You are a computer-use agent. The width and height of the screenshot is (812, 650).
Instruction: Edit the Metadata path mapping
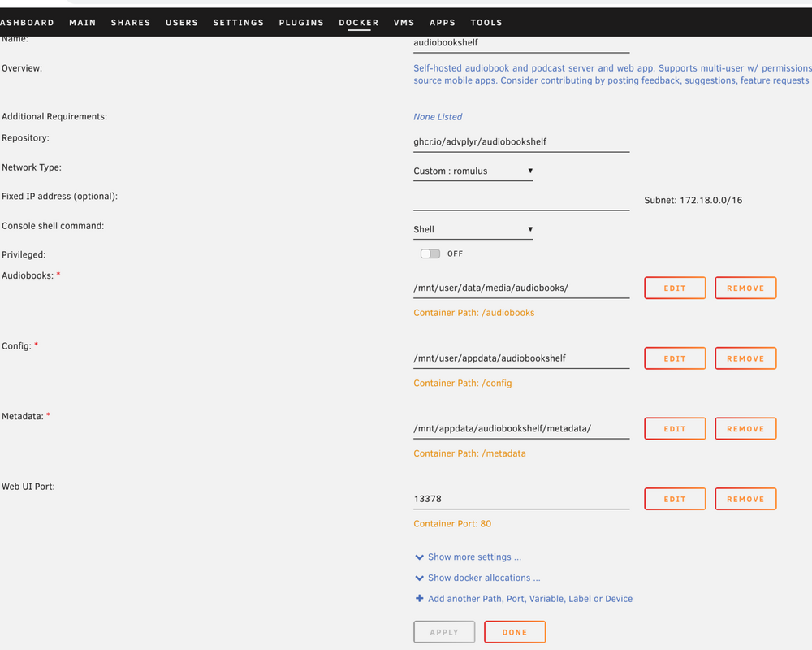coord(675,429)
